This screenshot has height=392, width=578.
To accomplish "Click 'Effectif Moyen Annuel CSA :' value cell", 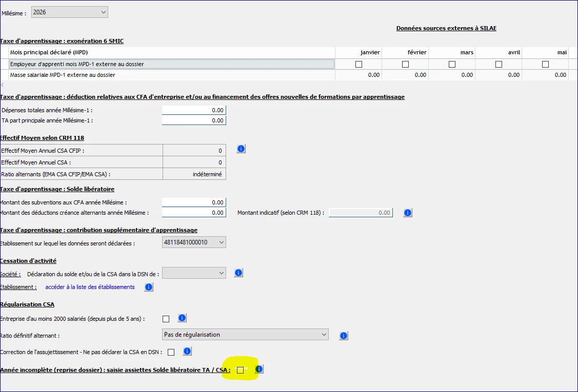I will click(194, 162).
